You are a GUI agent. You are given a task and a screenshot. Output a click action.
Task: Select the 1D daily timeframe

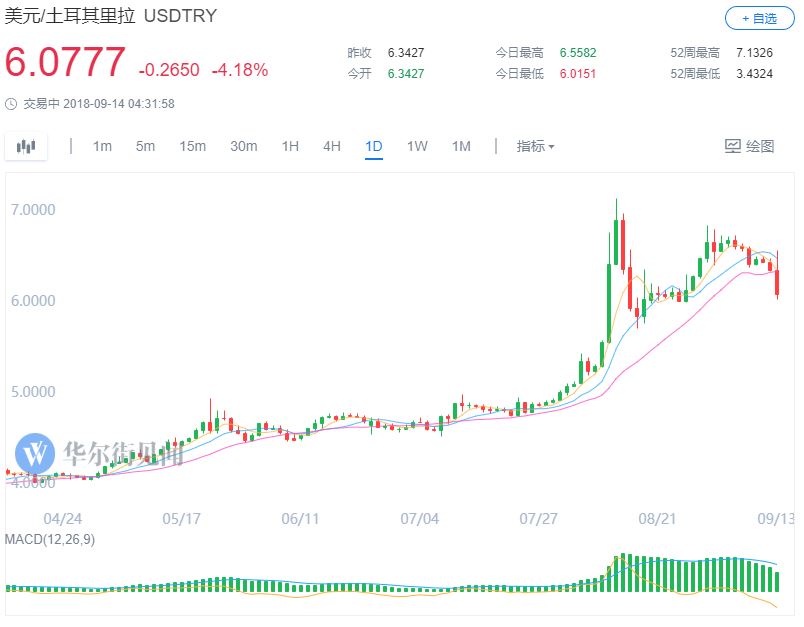coord(374,146)
